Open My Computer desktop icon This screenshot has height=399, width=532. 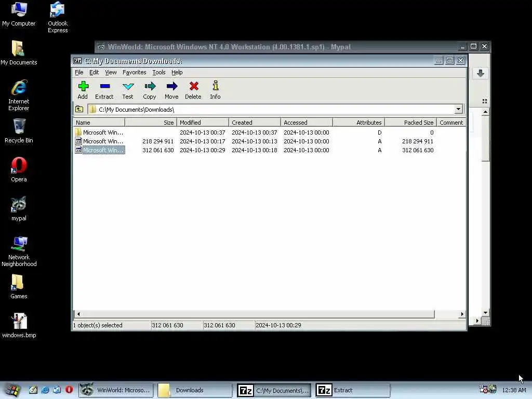point(19,14)
